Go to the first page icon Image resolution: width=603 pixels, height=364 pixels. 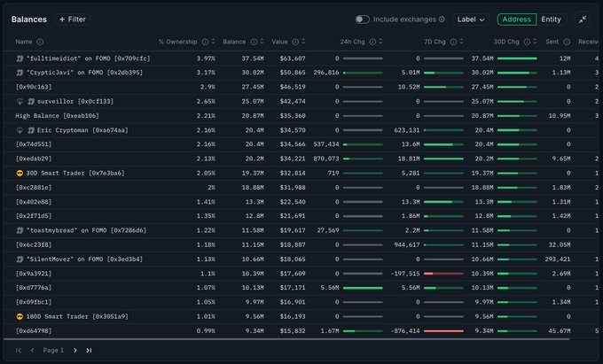(x=18, y=350)
